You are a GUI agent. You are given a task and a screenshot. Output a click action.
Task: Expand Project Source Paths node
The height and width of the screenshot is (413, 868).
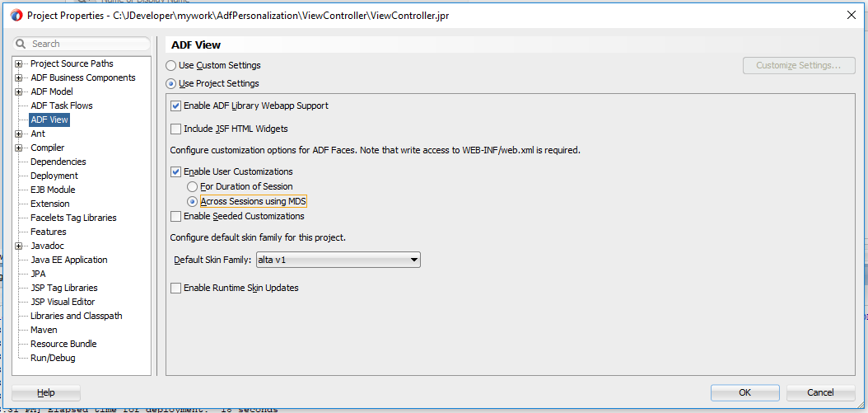pos(19,63)
